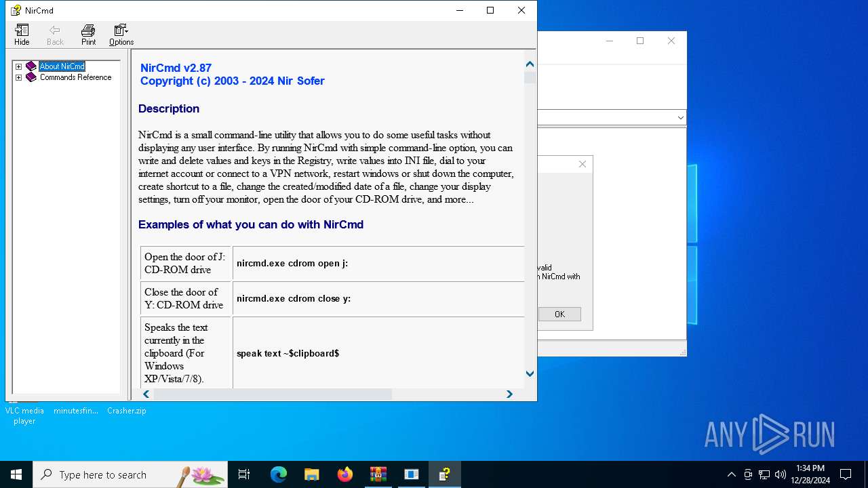Open the clock showing 1:34 PM

810,474
